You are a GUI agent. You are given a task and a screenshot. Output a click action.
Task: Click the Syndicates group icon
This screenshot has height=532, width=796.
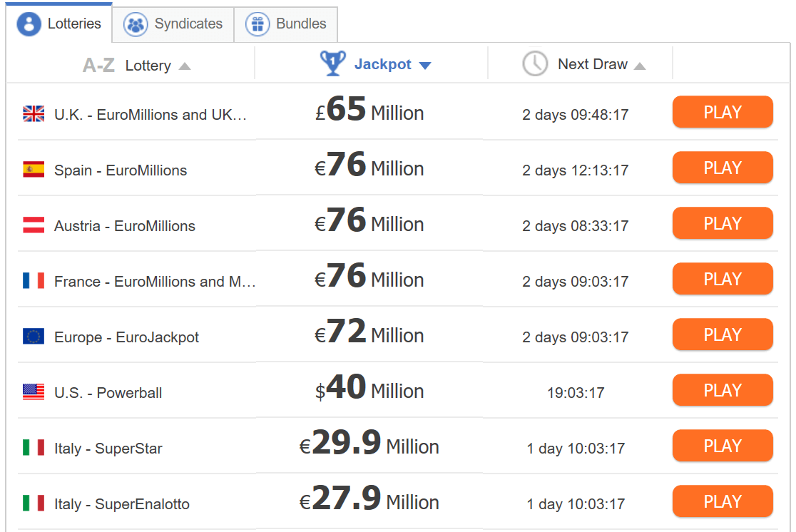coord(136,24)
